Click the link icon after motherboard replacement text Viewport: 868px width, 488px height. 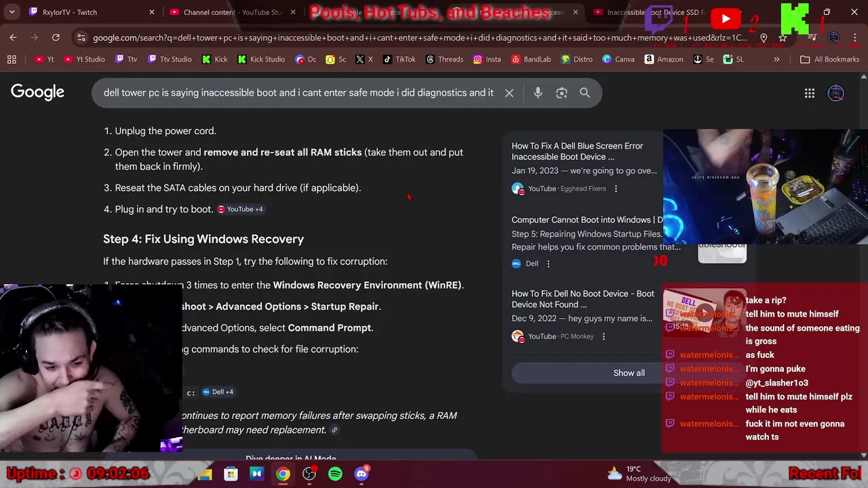pyautogui.click(x=334, y=430)
